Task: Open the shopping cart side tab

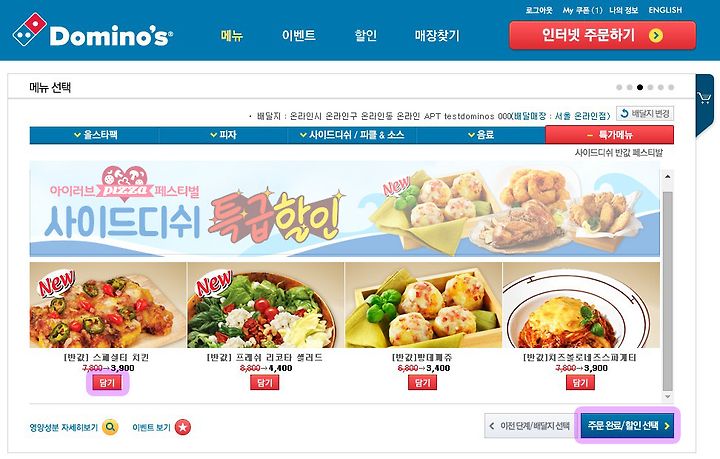Action: tap(704, 98)
